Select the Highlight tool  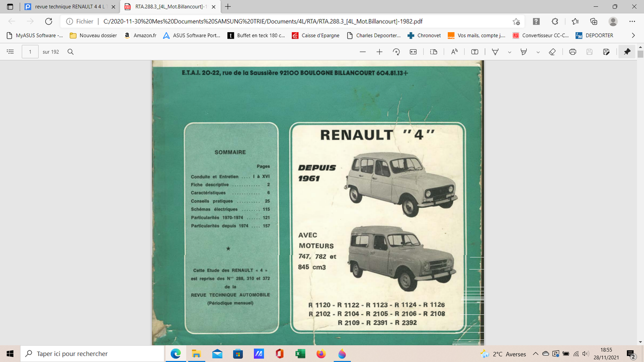coord(524,52)
